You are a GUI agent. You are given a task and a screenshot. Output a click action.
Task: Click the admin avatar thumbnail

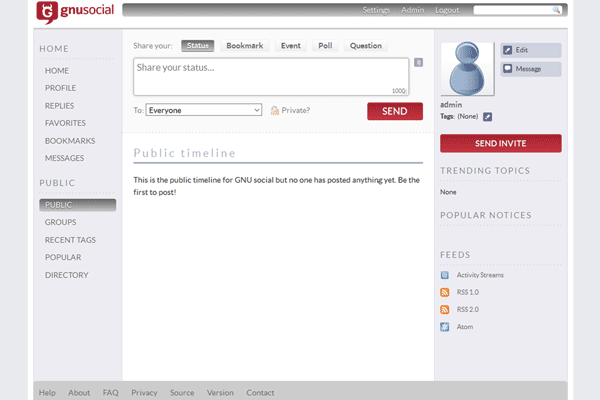click(467, 70)
